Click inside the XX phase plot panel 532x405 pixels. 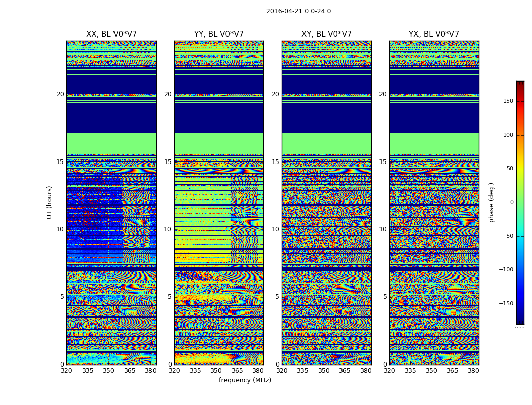coord(111,202)
